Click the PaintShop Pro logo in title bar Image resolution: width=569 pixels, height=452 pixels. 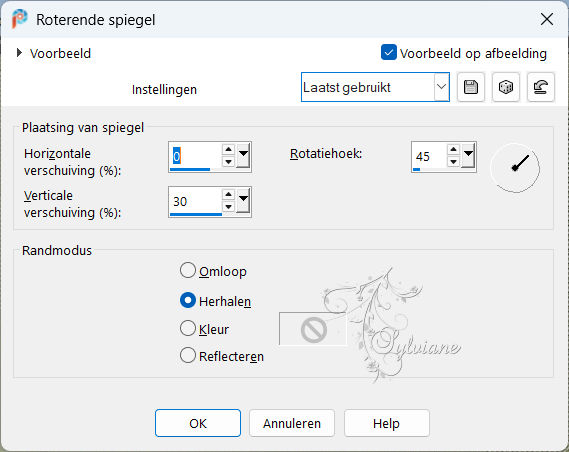(x=19, y=19)
